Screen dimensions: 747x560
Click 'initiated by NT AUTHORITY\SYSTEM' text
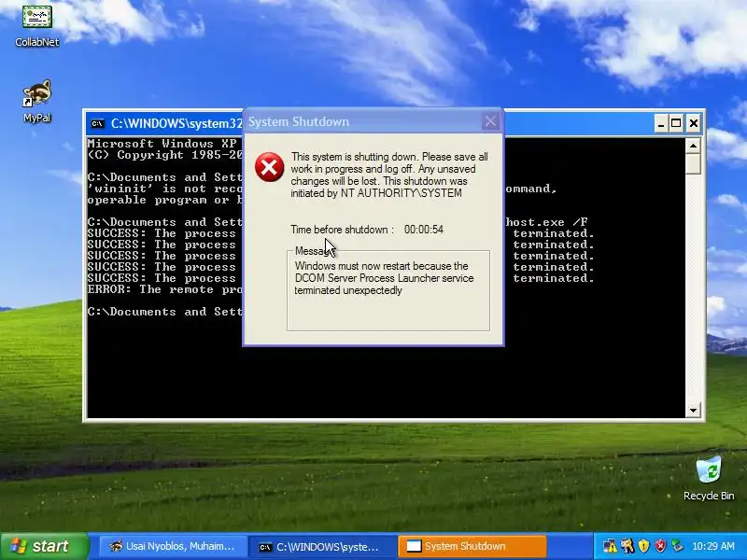tap(376, 193)
